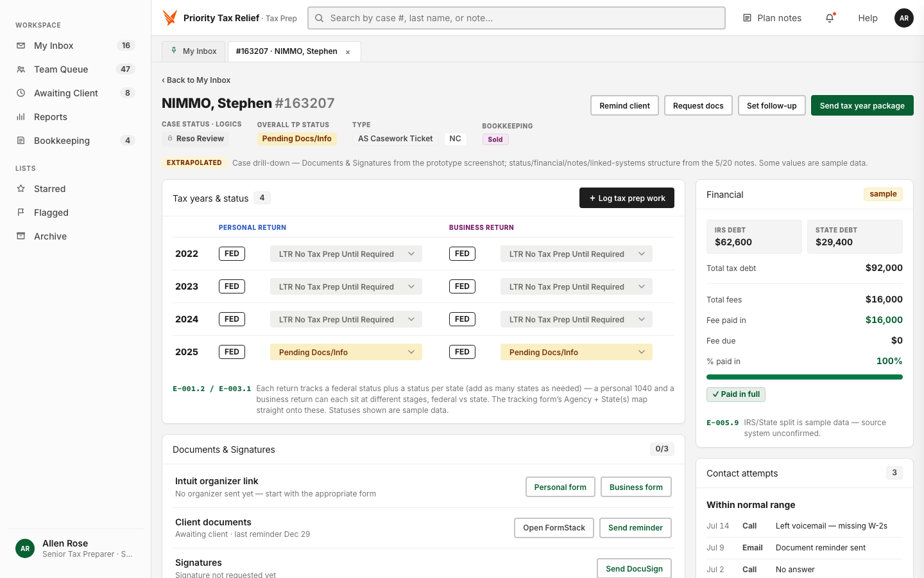Open the Archive list
This screenshot has height=578, width=924.
(x=75, y=236)
